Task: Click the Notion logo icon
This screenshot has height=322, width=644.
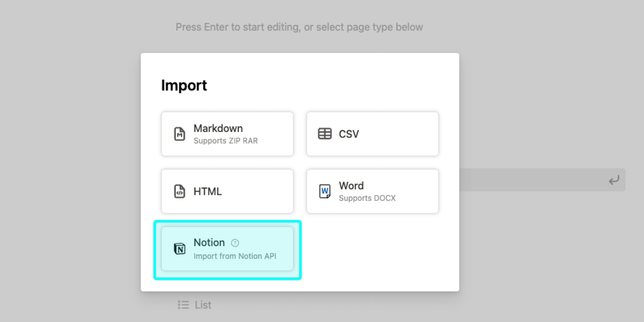Action: [180, 249]
